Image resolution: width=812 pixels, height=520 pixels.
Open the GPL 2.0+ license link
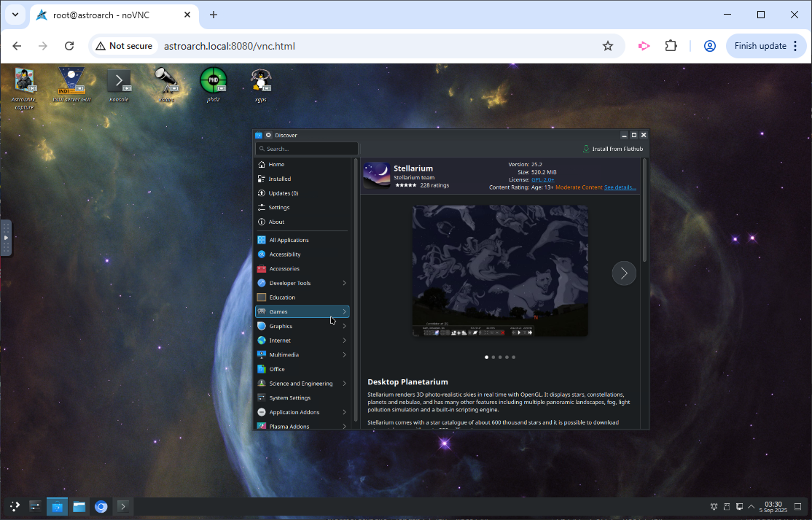click(543, 179)
